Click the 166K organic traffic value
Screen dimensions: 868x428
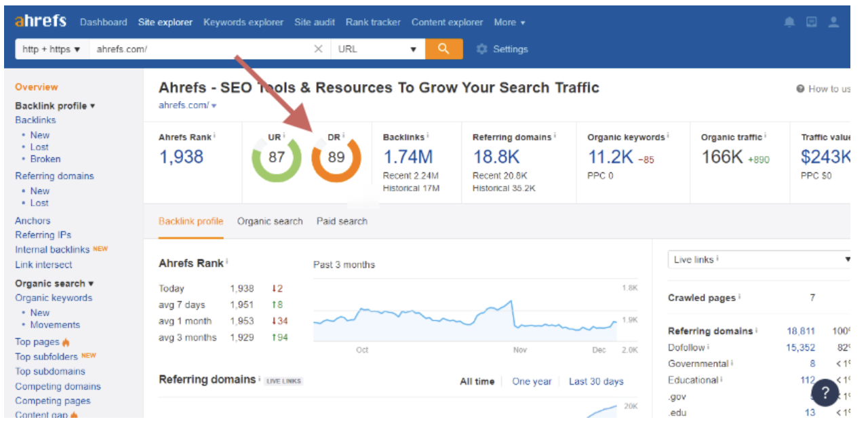coord(722,157)
